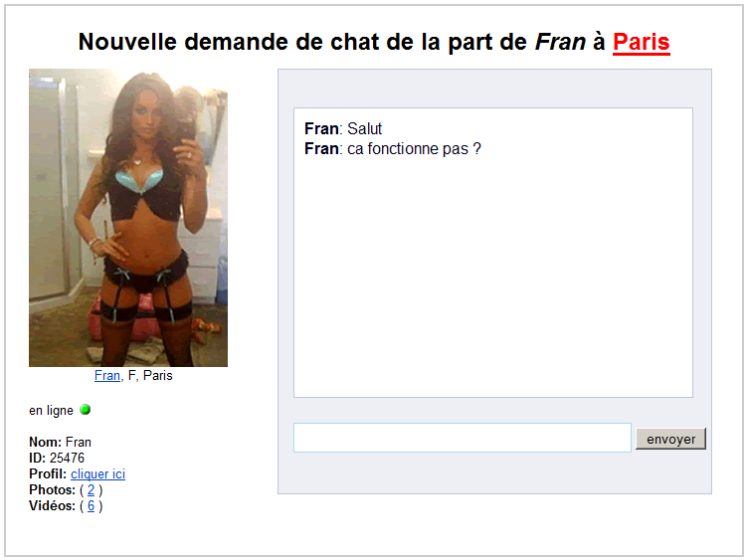The height and width of the screenshot is (560, 747).
Task: Click the "Vidéos:" label
Action: coord(53,505)
